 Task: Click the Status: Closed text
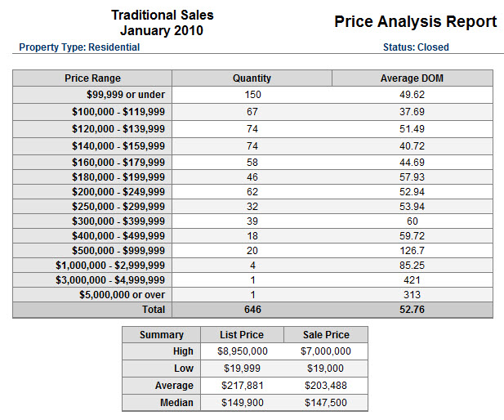coord(416,47)
